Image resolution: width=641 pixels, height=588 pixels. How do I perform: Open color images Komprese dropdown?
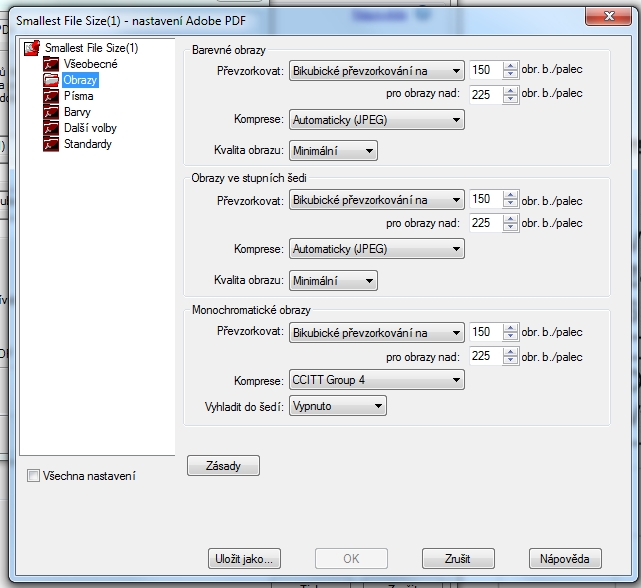376,120
